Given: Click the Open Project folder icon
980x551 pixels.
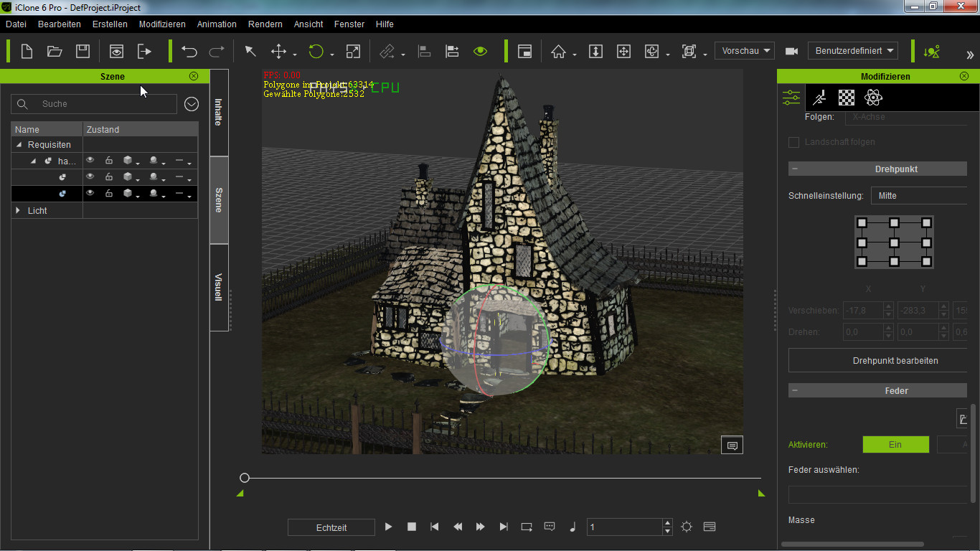Looking at the screenshot, I should coord(55,52).
